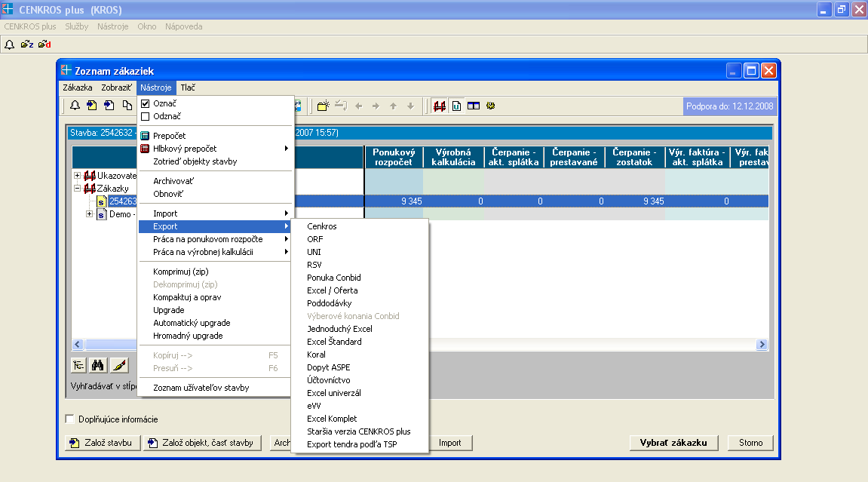Click the Vybrať zákazku button
Image resolution: width=868 pixels, height=482 pixels.
pyautogui.click(x=673, y=443)
